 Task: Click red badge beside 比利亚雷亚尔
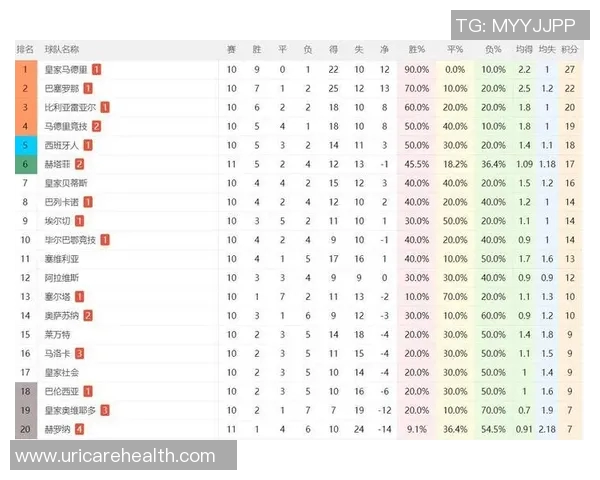tap(105, 107)
